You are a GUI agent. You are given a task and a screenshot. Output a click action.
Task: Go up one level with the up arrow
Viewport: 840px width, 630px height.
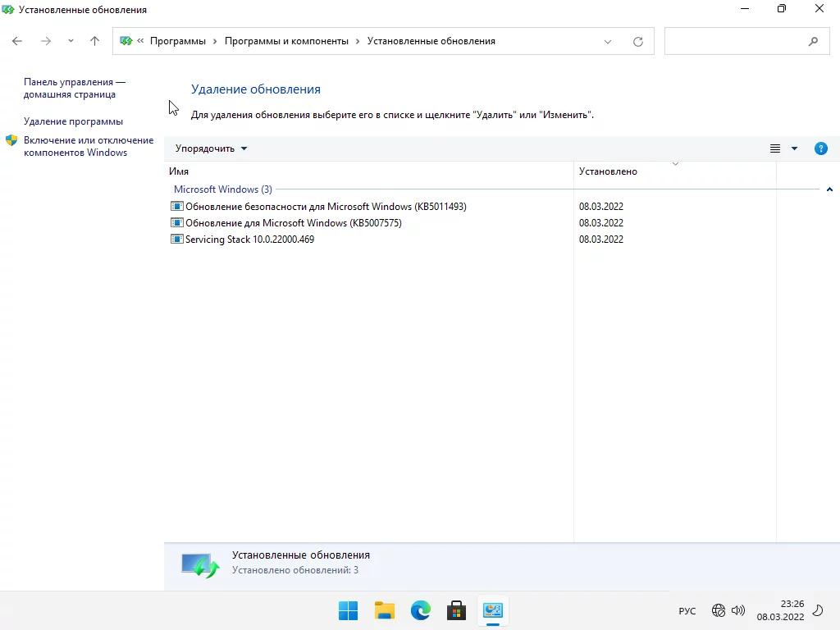(x=95, y=41)
